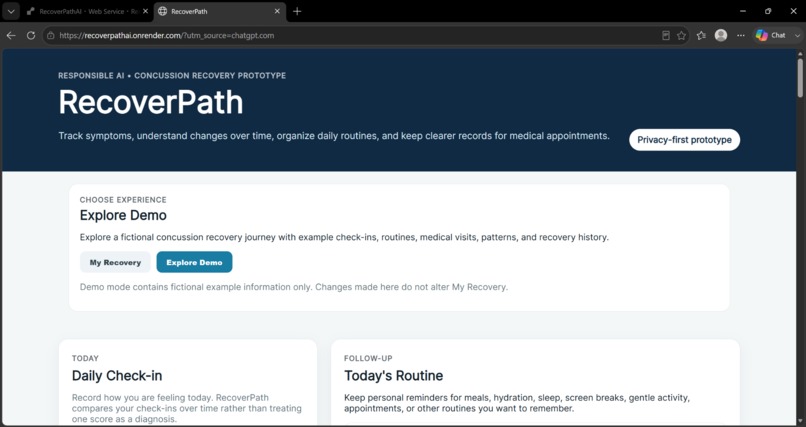This screenshot has height=427, width=806.
Task: Click the CHOOSE EXPERIENCE label
Action: [x=123, y=200]
